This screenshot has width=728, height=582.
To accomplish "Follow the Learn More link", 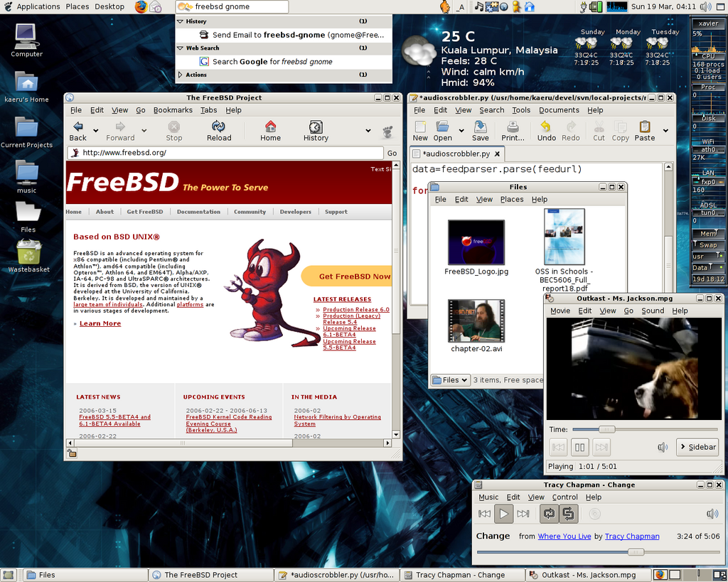I will tap(100, 323).
